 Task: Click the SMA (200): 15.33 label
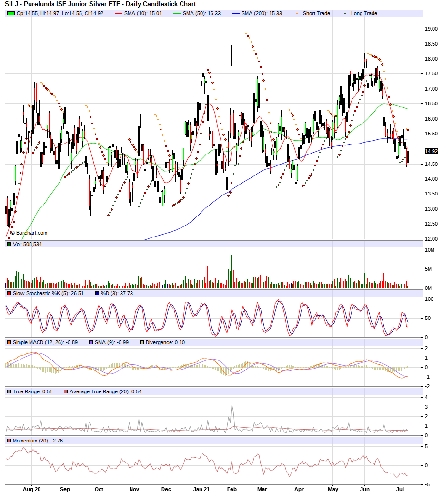262,13
